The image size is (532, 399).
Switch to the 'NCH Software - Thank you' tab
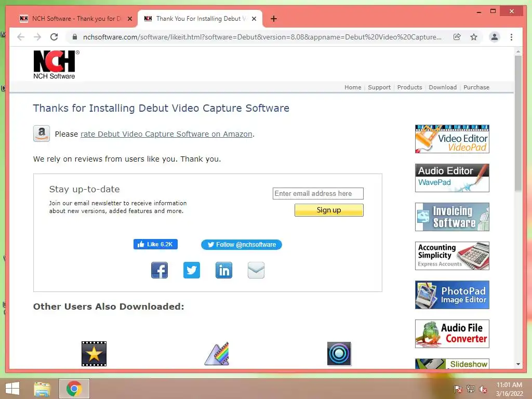[x=75, y=19]
